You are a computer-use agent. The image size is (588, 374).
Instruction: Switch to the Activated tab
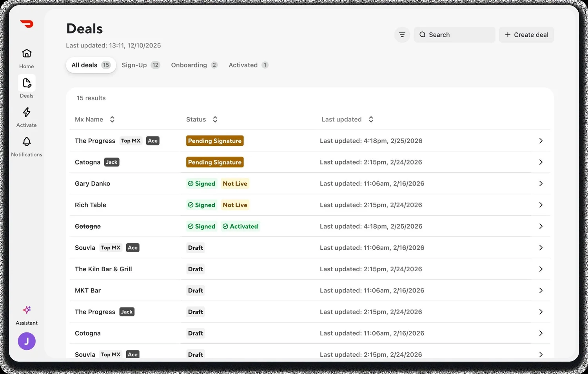click(x=248, y=65)
